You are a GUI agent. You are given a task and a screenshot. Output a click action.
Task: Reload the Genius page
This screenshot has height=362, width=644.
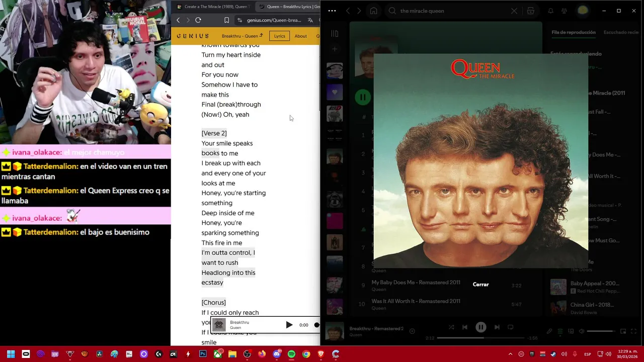coord(198,20)
